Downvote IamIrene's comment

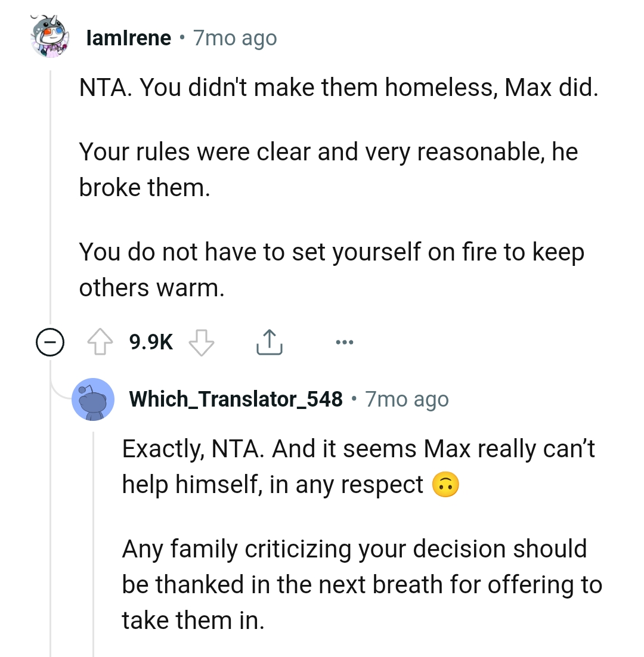point(201,342)
